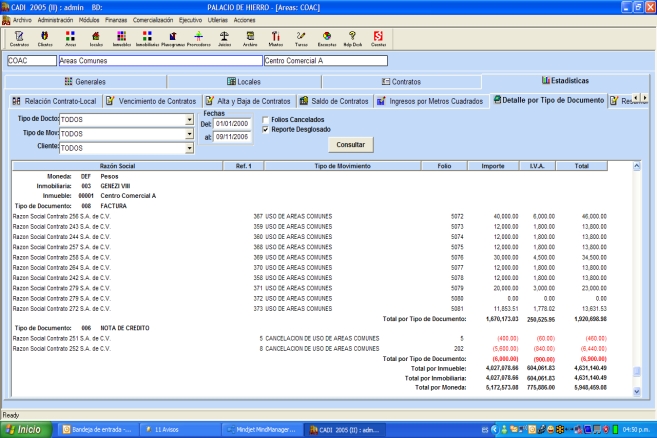Open the Contratos toolbar icon
657x438 pixels.
[18, 38]
